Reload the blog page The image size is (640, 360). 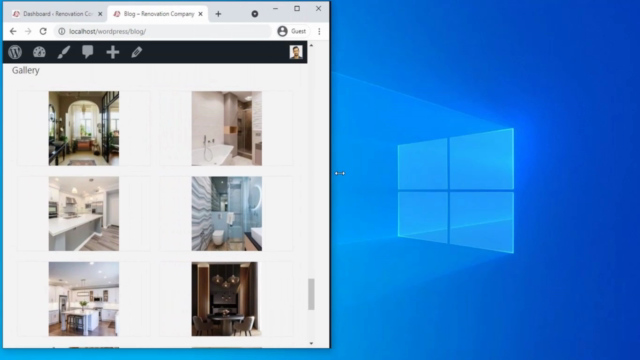[x=43, y=31]
